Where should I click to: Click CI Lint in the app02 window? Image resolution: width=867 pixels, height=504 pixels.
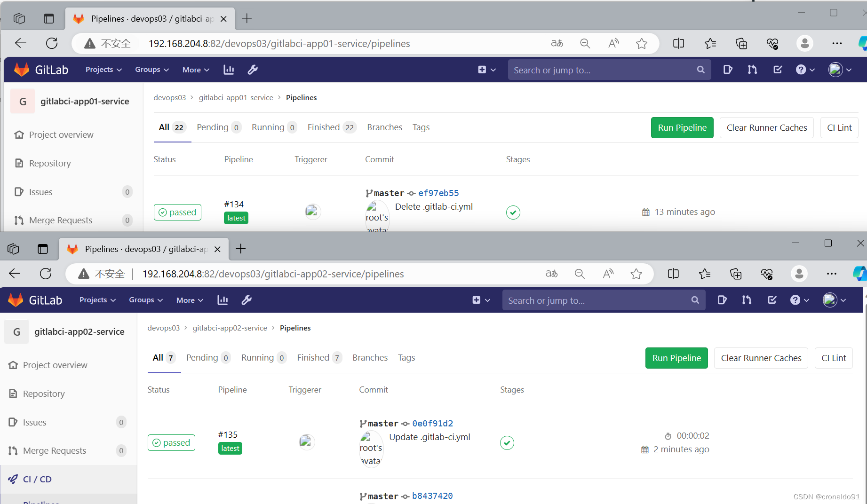tap(834, 358)
